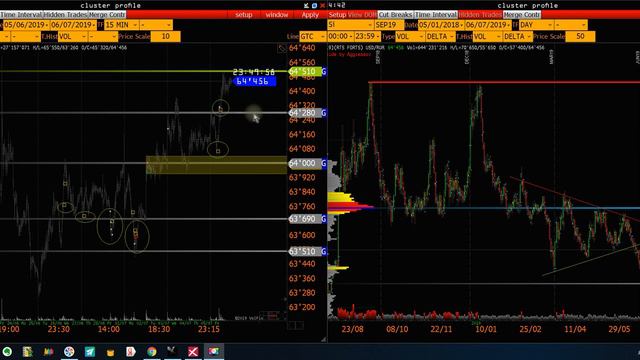Open the colorful pinwheel taskbar app
Viewport: 640px width, 360px height.
pos(69,351)
